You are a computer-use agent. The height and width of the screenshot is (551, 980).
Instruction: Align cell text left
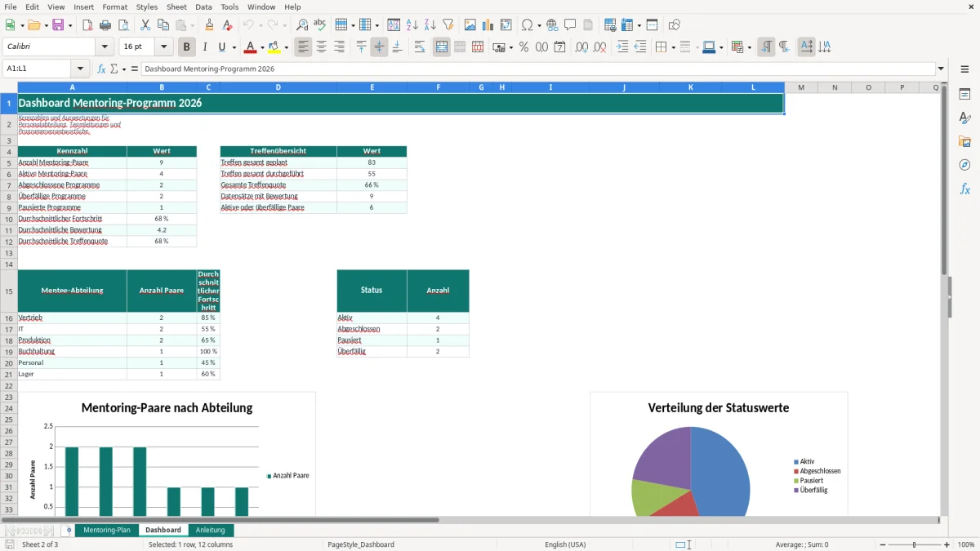(x=303, y=47)
